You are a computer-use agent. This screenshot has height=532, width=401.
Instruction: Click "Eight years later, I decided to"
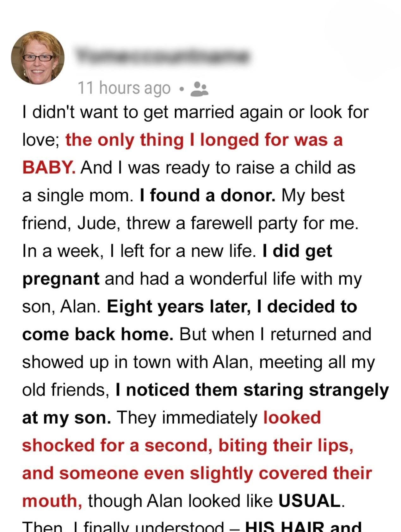click(232, 306)
